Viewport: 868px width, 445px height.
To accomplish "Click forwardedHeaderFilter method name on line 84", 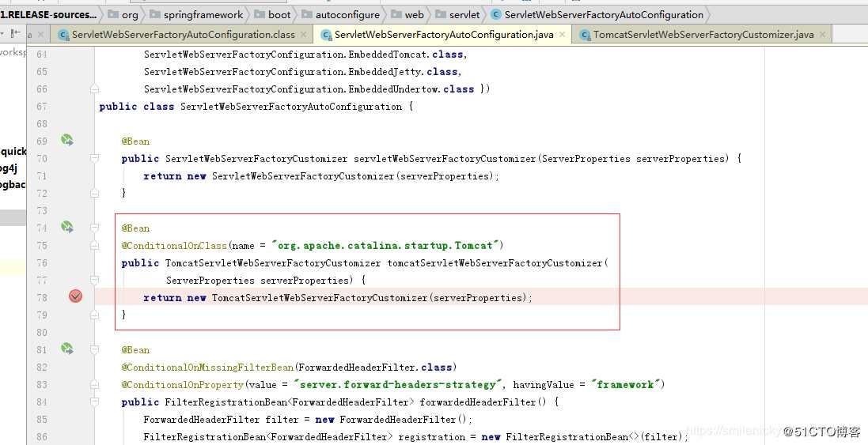I will pyautogui.click(x=477, y=402).
